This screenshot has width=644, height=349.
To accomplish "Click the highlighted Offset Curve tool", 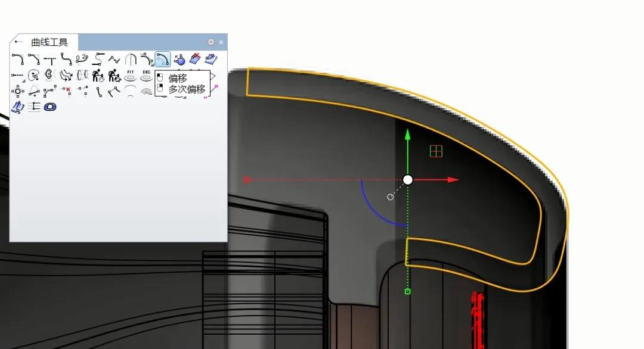I will 162,60.
